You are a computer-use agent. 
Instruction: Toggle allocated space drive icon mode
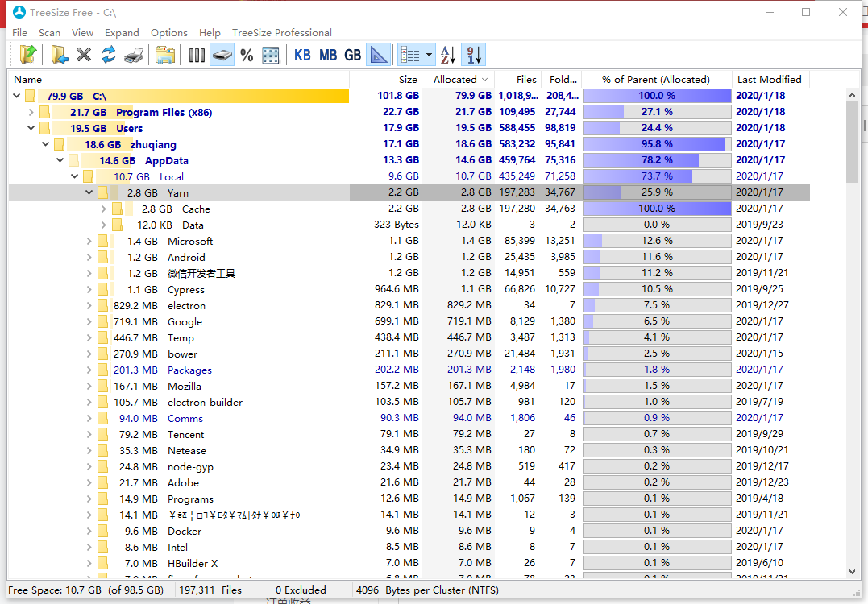pyautogui.click(x=222, y=55)
